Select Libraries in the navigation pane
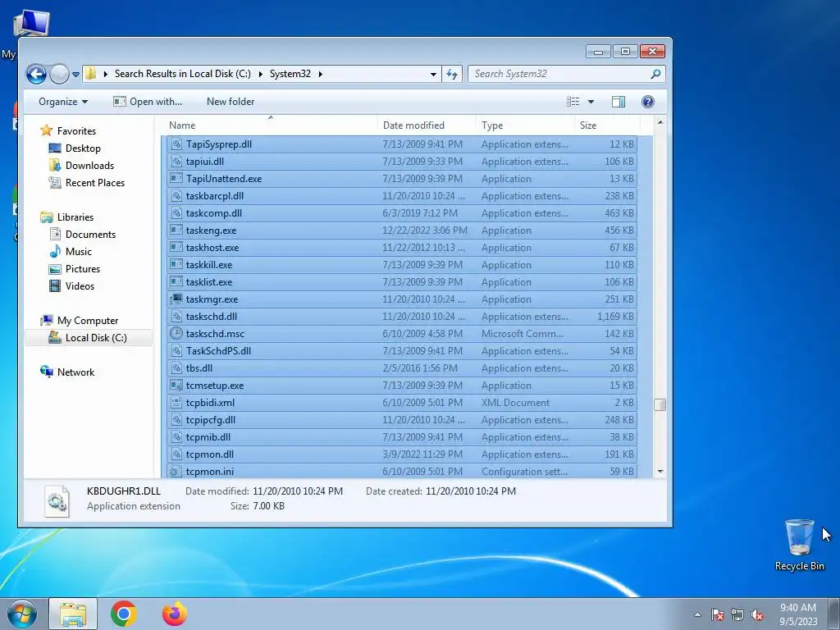 coord(75,217)
